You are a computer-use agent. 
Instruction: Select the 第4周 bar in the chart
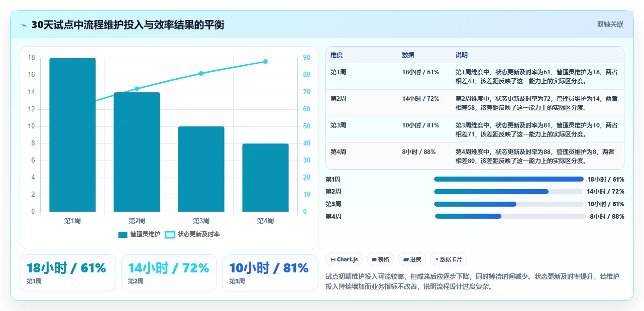(x=265, y=178)
